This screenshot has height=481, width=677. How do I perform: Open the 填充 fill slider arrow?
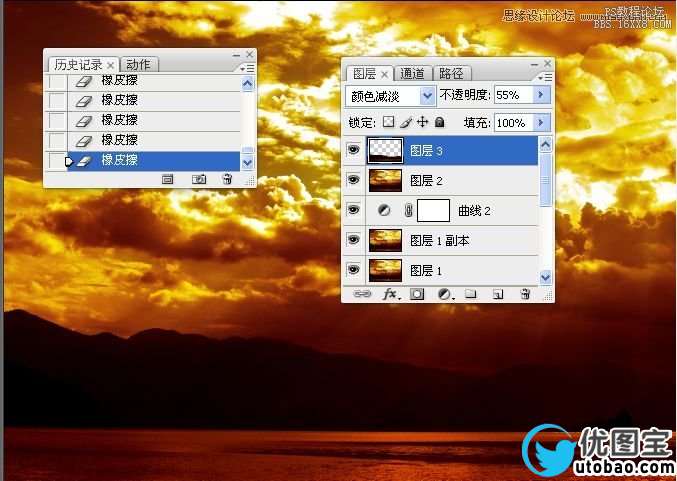point(541,123)
